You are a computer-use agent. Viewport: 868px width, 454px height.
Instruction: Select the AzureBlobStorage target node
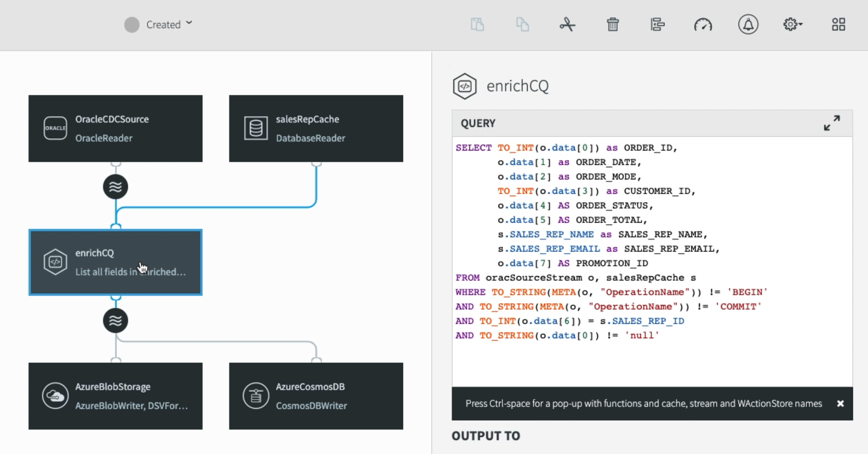(116, 396)
